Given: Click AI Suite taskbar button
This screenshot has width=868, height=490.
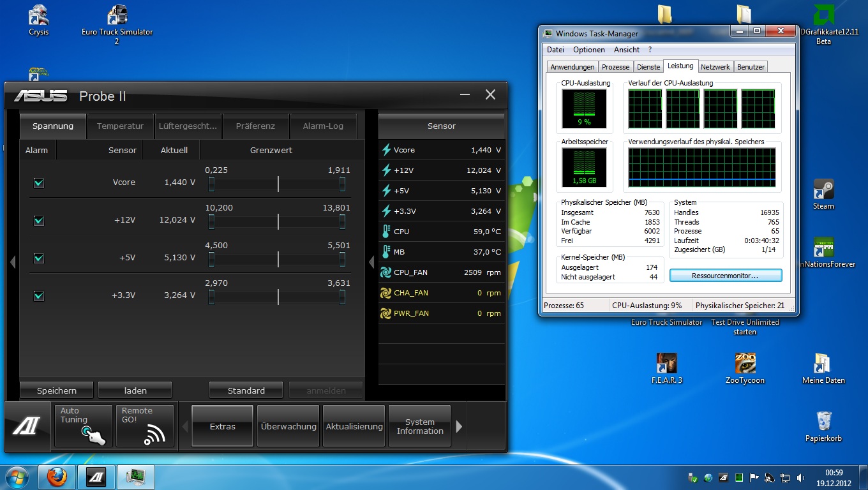Looking at the screenshot, I should pyautogui.click(x=96, y=477).
